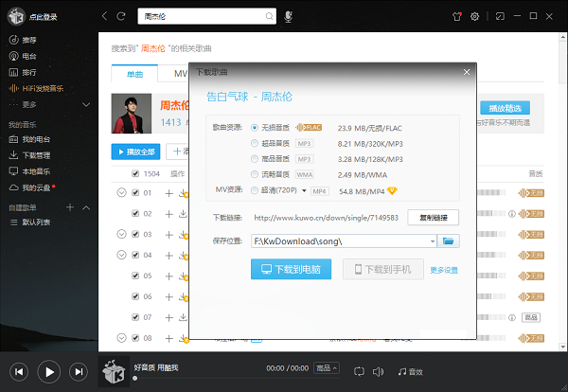568x392 pixels.
Task: Open 排行 in the left sidebar
Action: pos(28,72)
